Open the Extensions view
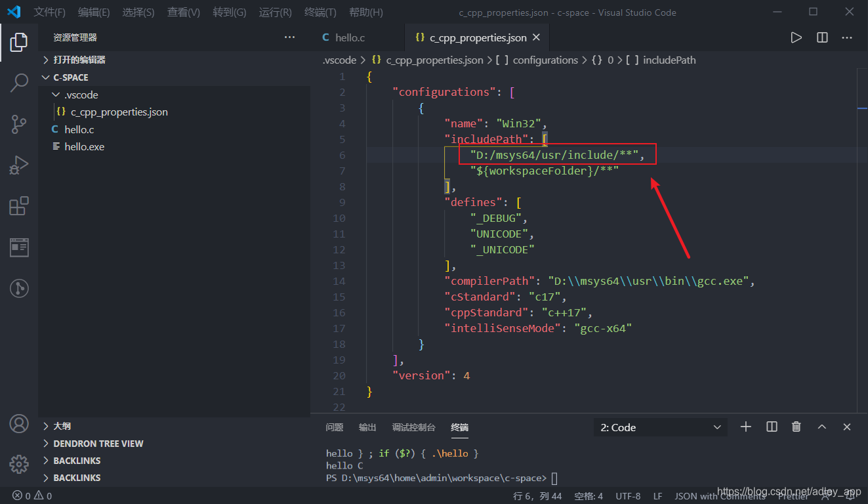This screenshot has width=868, height=504. coord(18,205)
